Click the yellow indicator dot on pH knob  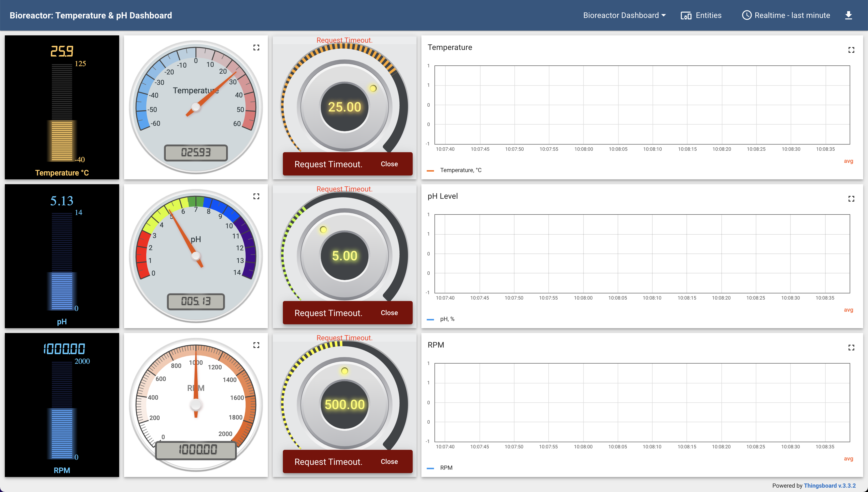(x=323, y=230)
